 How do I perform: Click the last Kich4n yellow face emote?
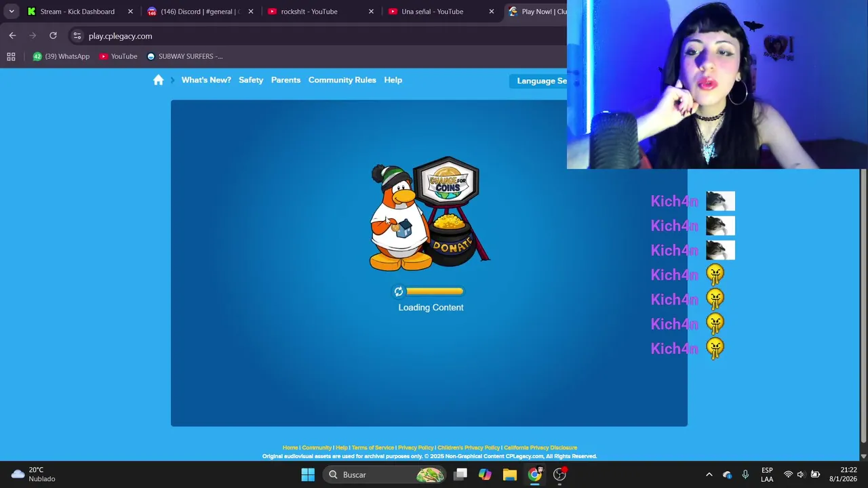(x=715, y=348)
